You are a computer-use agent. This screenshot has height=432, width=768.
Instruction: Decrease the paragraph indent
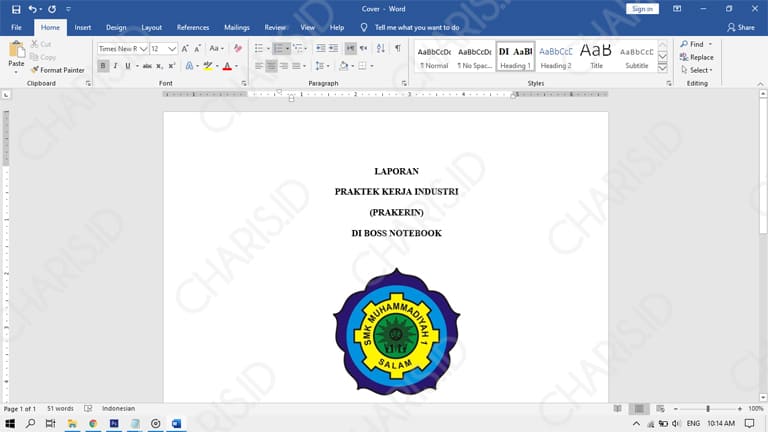click(x=320, y=48)
